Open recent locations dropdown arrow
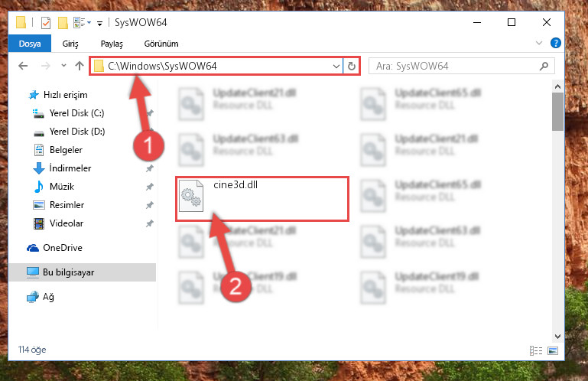Viewport: 588px width, 381px height. pyautogui.click(x=63, y=66)
